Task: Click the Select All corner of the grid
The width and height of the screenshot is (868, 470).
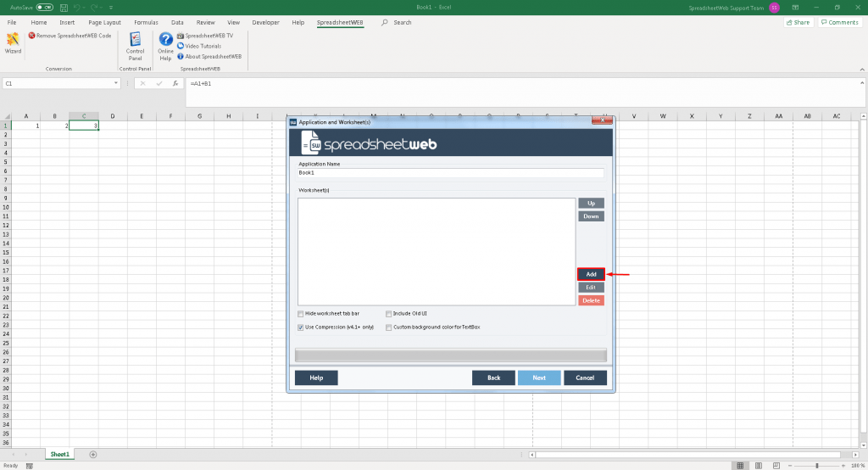Action: [x=7, y=116]
